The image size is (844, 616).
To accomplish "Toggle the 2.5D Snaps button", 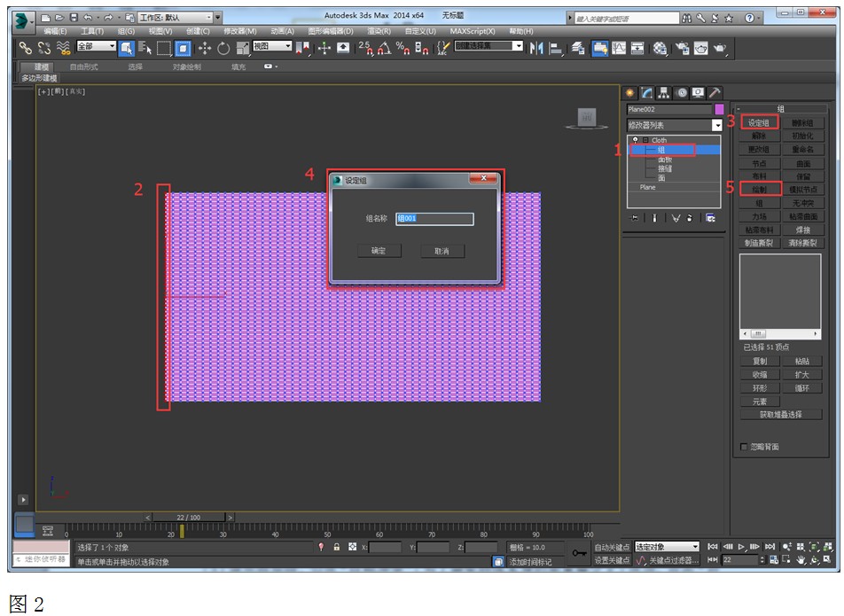I will [x=365, y=49].
